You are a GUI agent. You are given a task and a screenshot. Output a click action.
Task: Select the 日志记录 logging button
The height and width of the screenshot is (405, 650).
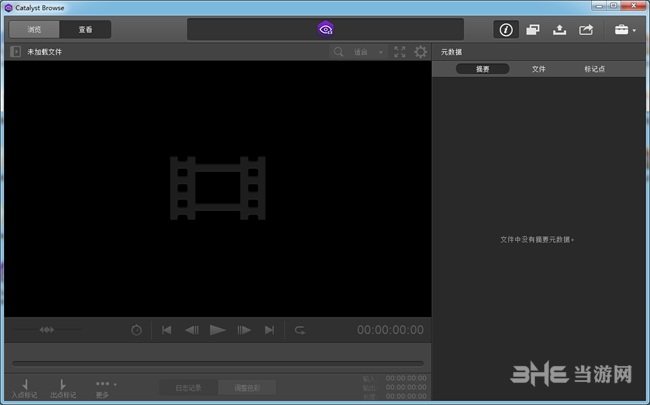tap(189, 388)
